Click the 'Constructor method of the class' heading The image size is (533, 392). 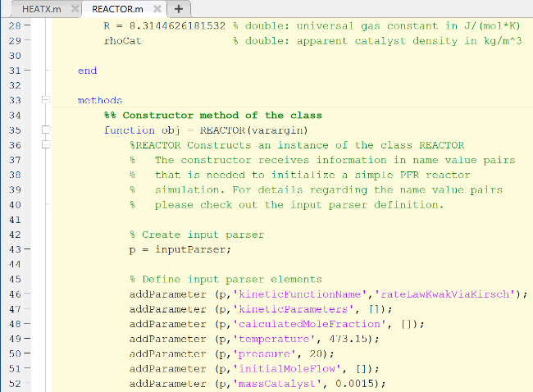[222, 116]
